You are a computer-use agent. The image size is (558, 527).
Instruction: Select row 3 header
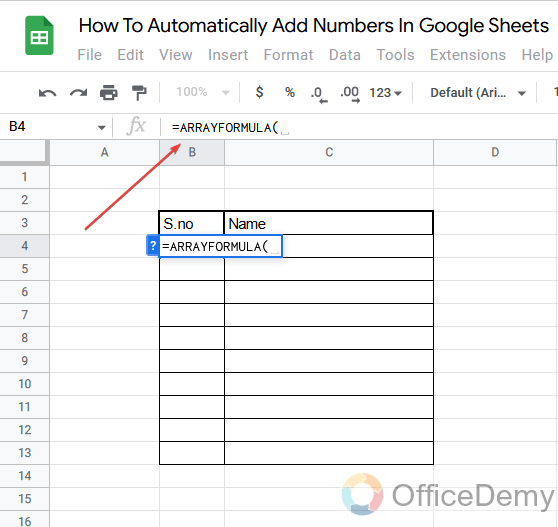point(24,223)
